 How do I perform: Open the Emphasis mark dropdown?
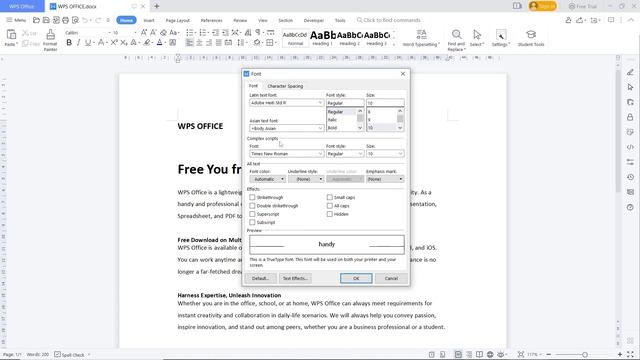(385, 179)
